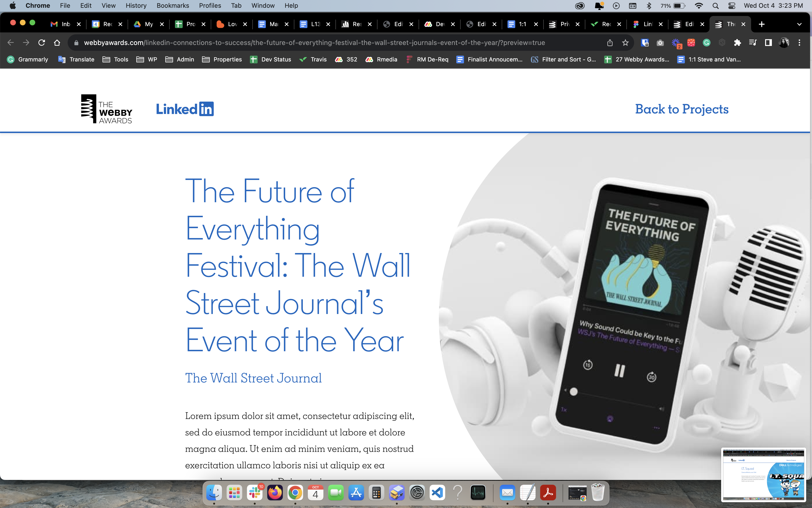Screen dimensions: 812x508
Task: Open macOS Control Center icon
Action: 732,6
